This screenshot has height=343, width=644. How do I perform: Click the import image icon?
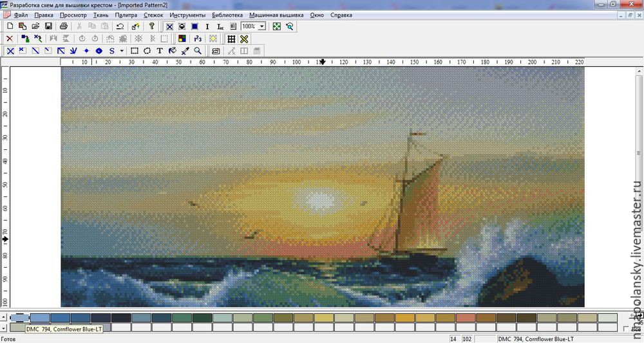23,26
